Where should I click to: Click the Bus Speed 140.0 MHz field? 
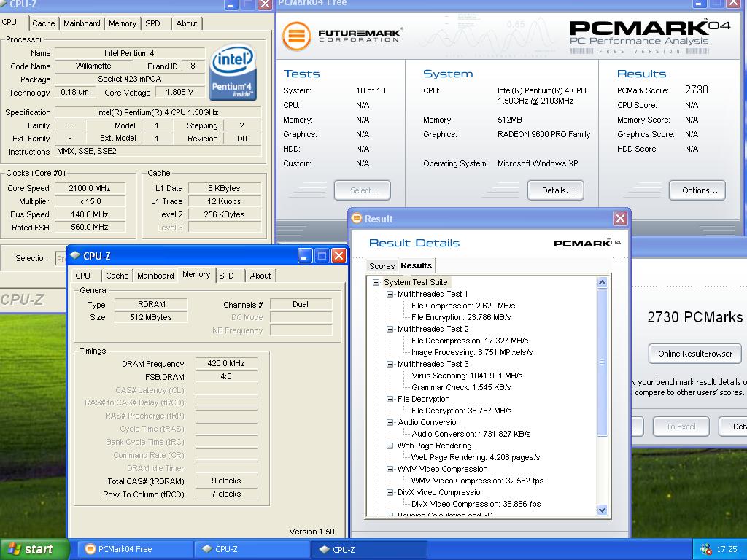[x=90, y=215]
